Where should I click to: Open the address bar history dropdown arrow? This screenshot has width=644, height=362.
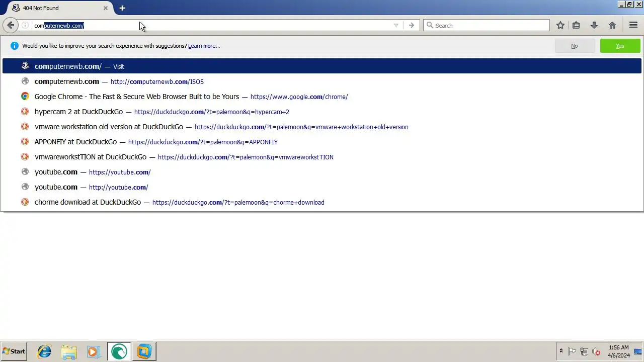(396, 26)
